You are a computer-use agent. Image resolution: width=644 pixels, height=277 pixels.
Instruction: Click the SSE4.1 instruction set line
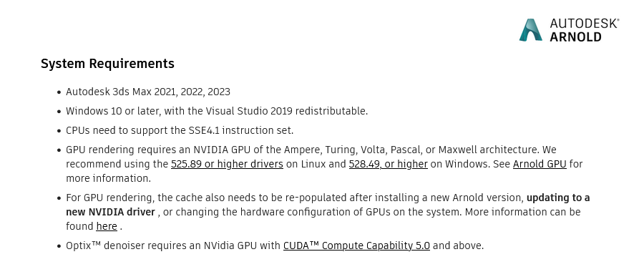click(x=180, y=130)
